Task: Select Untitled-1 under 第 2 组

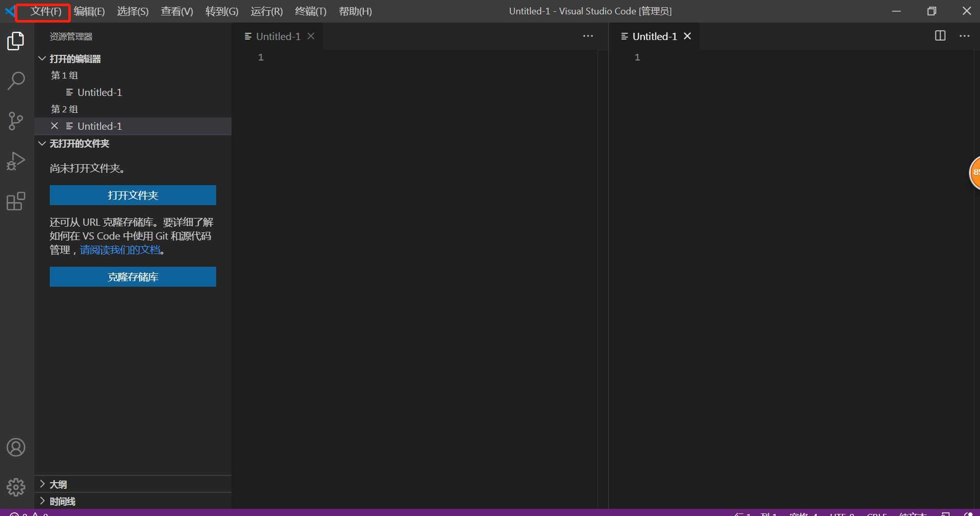Action: tap(133, 126)
